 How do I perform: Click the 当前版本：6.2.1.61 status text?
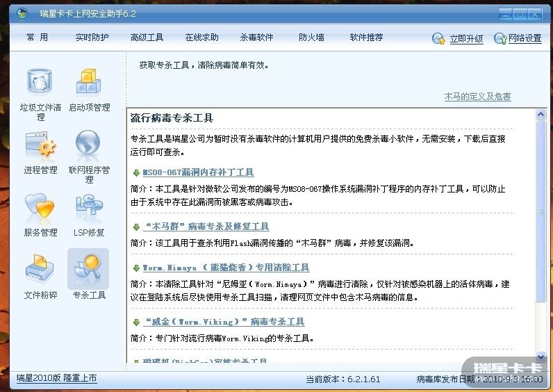pyautogui.click(x=342, y=379)
